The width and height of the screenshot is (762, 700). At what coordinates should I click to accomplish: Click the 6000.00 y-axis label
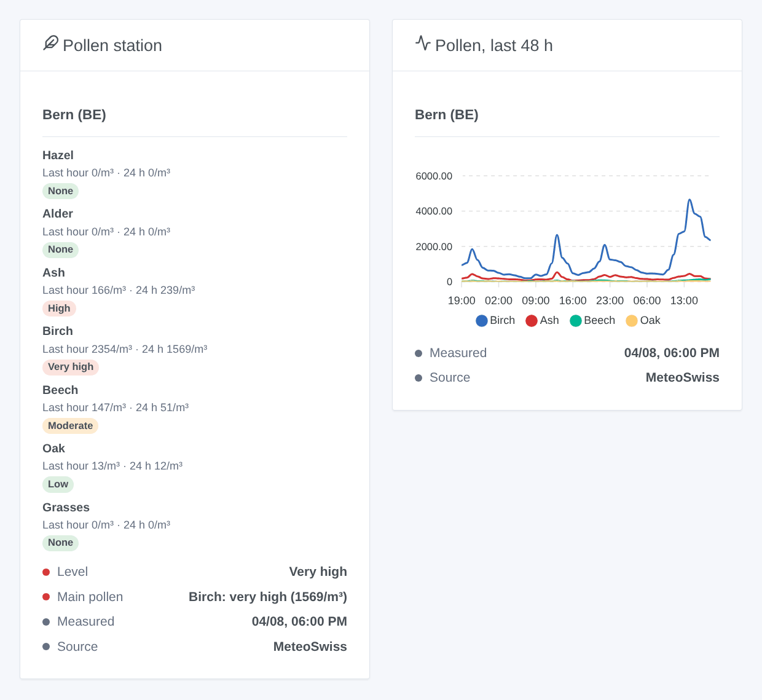434,176
